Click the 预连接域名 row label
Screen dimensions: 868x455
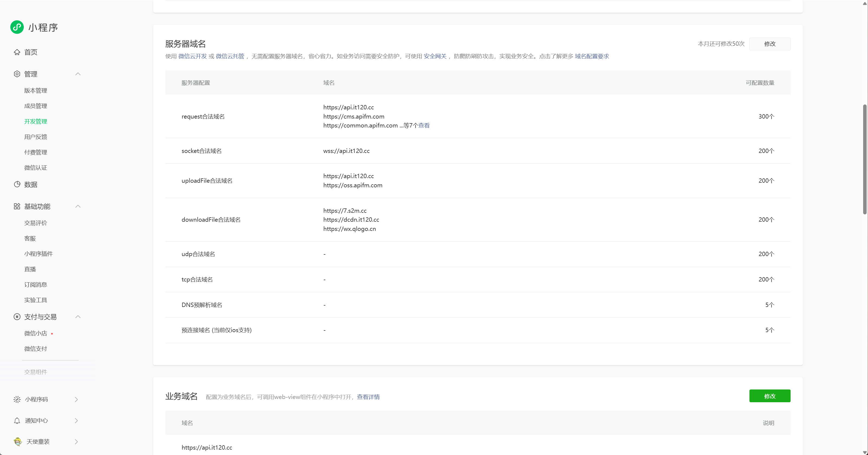216,330
